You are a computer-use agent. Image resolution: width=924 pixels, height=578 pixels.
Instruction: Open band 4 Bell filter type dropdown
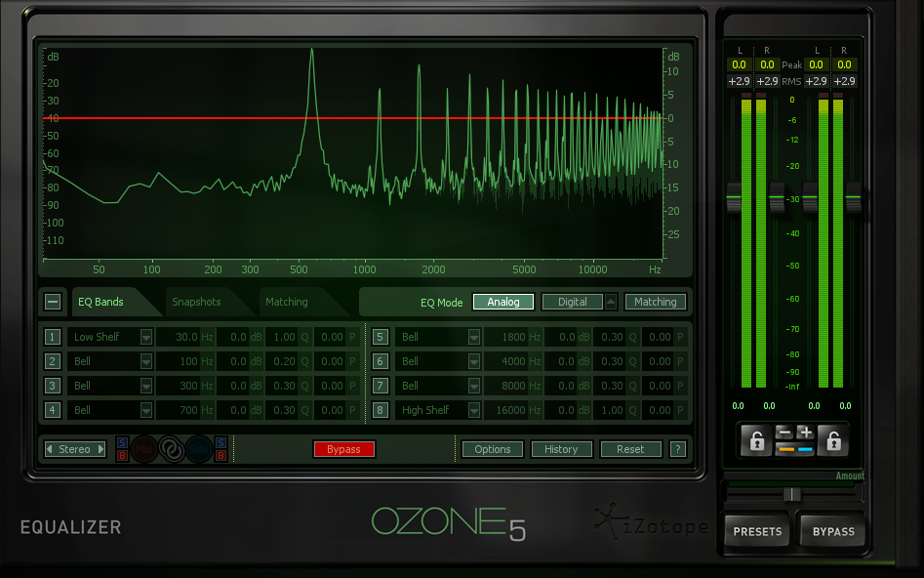tap(146, 410)
